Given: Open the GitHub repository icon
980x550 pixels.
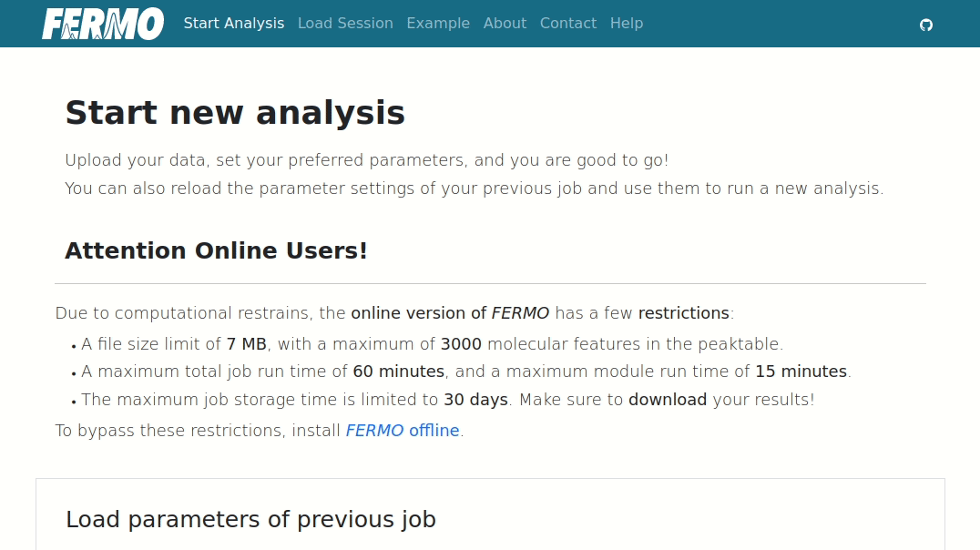Looking at the screenshot, I should pos(926,25).
